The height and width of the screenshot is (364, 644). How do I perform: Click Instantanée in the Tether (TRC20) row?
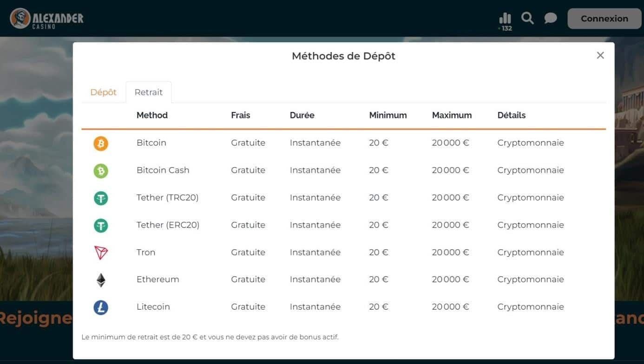pos(315,197)
